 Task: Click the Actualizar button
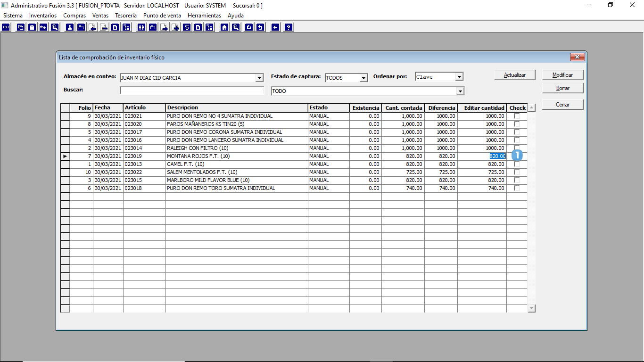tap(515, 75)
